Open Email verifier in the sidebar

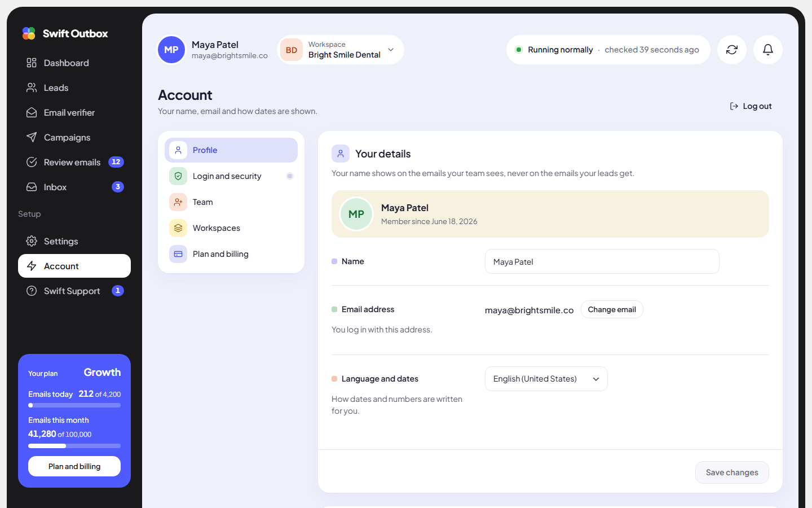click(74, 112)
